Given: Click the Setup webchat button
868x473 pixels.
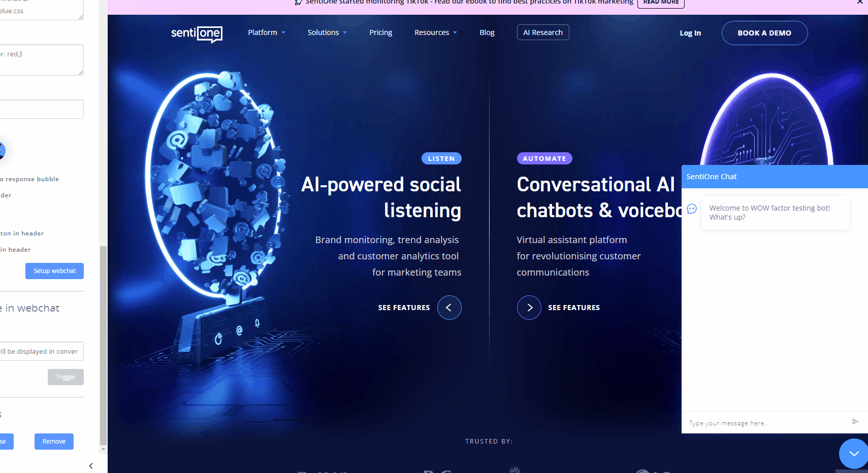Looking at the screenshot, I should [x=54, y=271].
